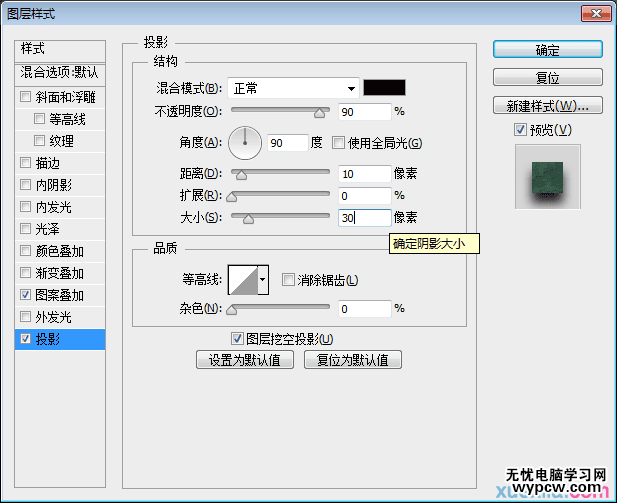Click the 扩展 slider handle
The width and height of the screenshot is (617, 503).
232,197
